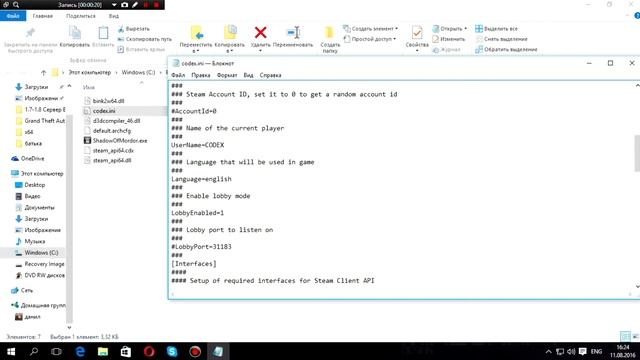Click the Paste icon in Explorer ribbon
This screenshot has height=360, width=640.
tap(103, 33)
